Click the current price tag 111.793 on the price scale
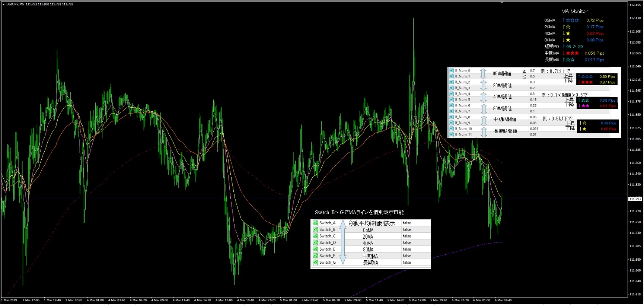Screen dimensions: 644x305 coord(635,199)
